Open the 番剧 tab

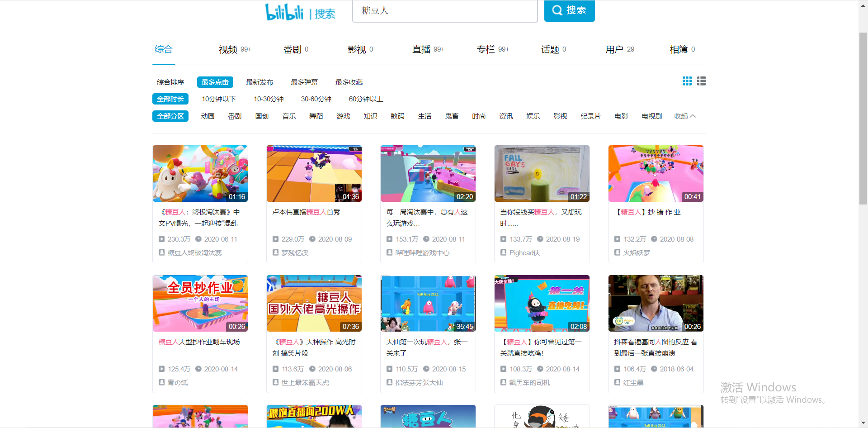click(296, 49)
